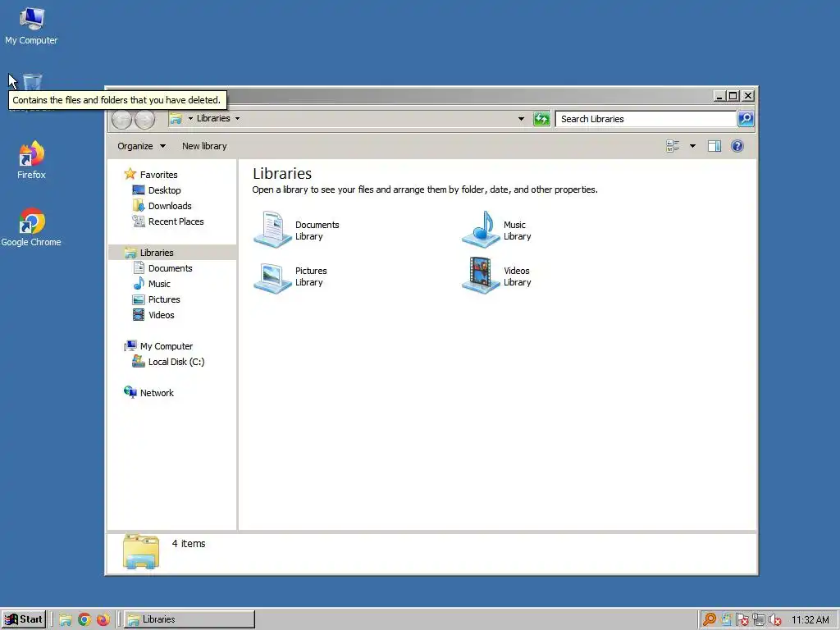Open the Start menu

click(x=24, y=619)
